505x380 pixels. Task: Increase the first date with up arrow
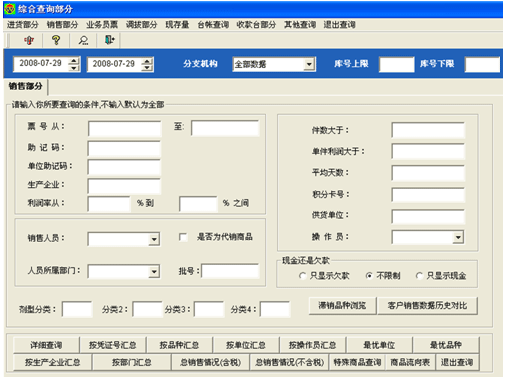coord(74,60)
